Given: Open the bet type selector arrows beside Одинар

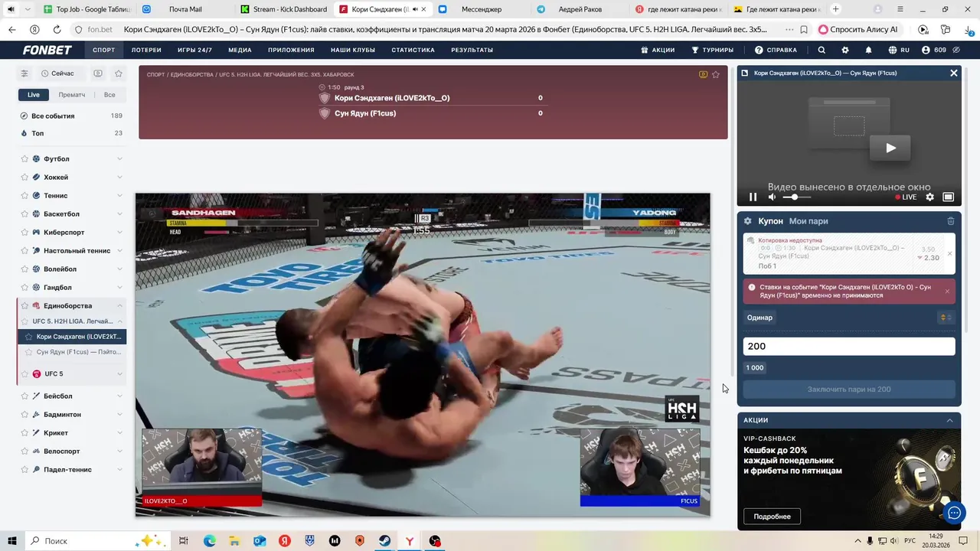Looking at the screenshot, I should (946, 318).
